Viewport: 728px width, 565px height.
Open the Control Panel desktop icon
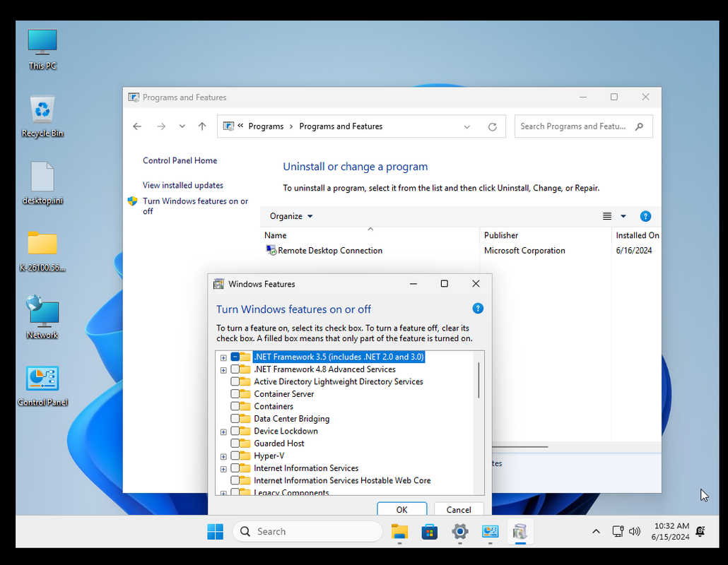(42, 386)
